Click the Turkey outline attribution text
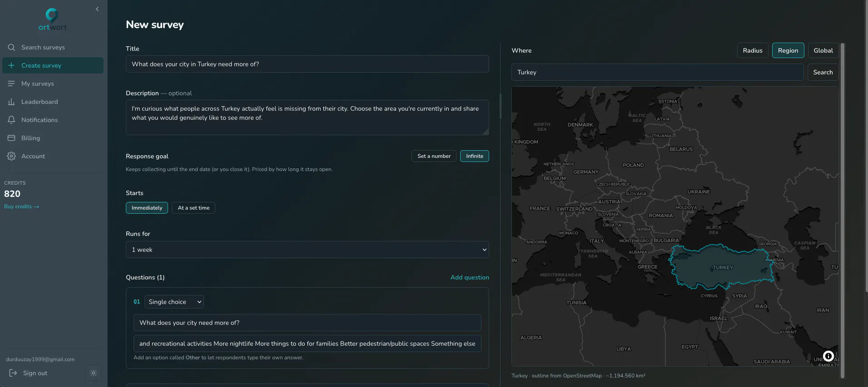The height and width of the screenshot is (387, 868). click(x=578, y=376)
